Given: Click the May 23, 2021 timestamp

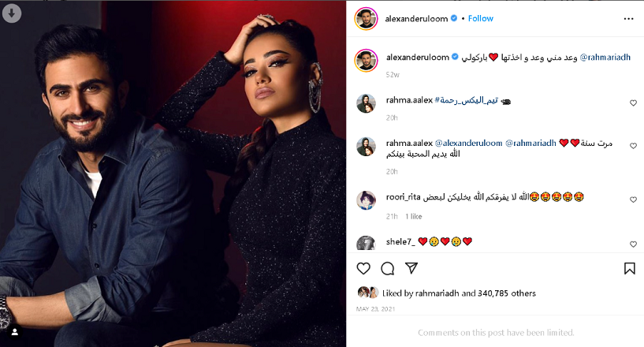Looking at the screenshot, I should pyautogui.click(x=375, y=309).
